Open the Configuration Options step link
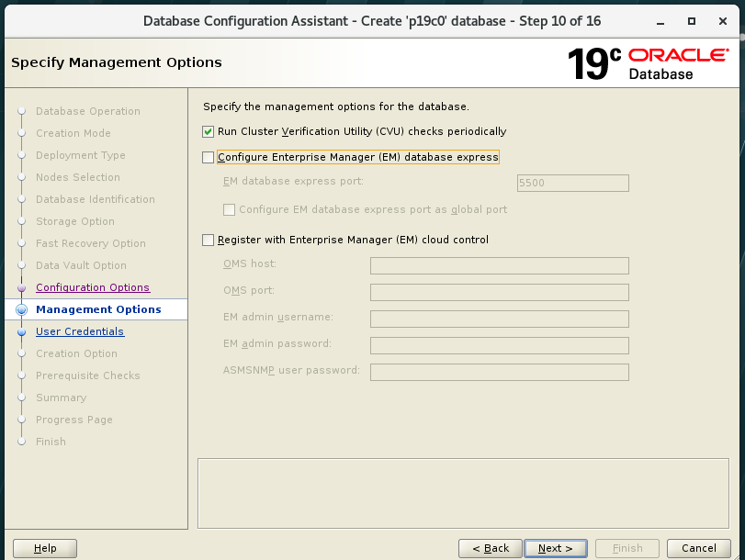 93,287
